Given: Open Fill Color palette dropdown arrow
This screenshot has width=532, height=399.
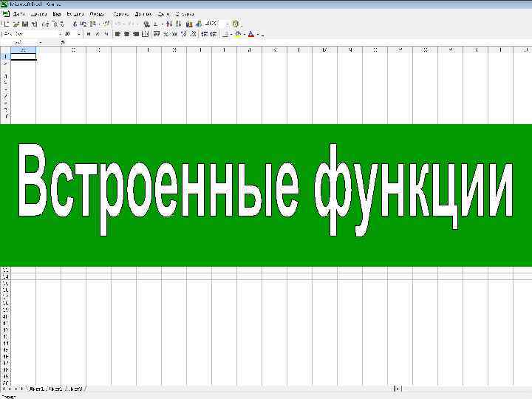Looking at the screenshot, I should click(245, 34).
